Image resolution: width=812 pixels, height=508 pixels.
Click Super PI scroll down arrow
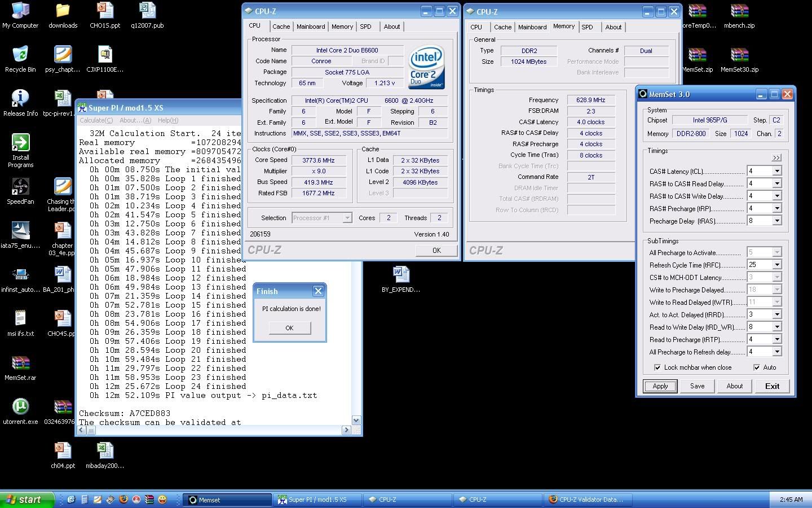point(356,421)
